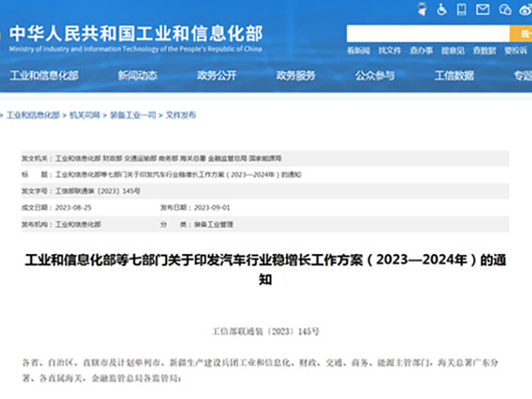Open the mobile phone version icon
This screenshot has width=532, height=399.
462,9
